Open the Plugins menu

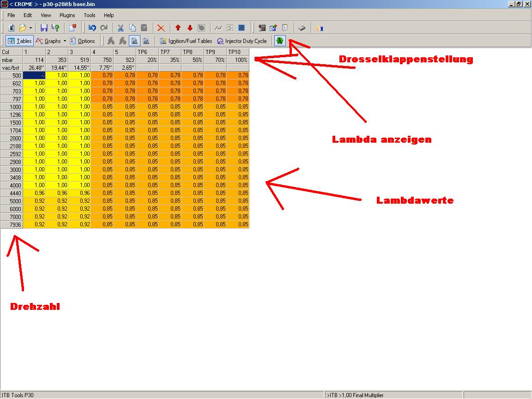(67, 15)
